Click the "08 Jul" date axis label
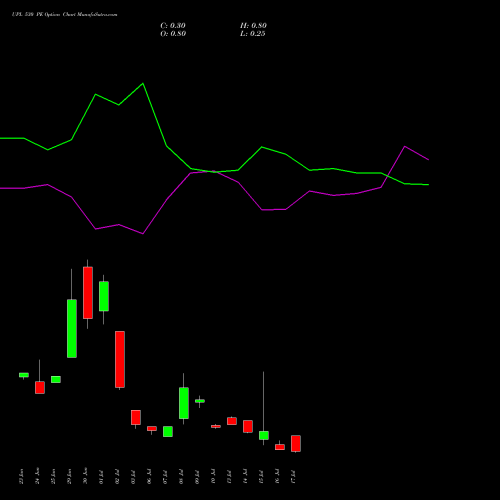 181,476
